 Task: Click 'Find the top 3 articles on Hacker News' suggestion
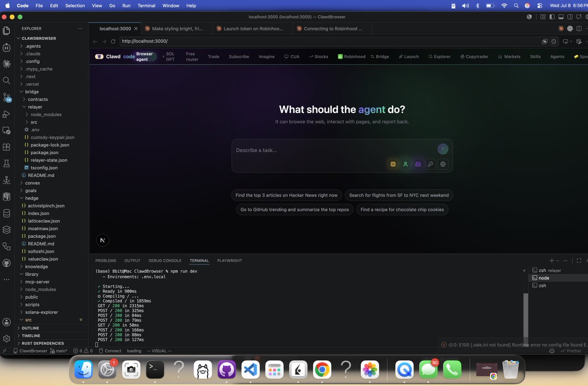(286, 195)
